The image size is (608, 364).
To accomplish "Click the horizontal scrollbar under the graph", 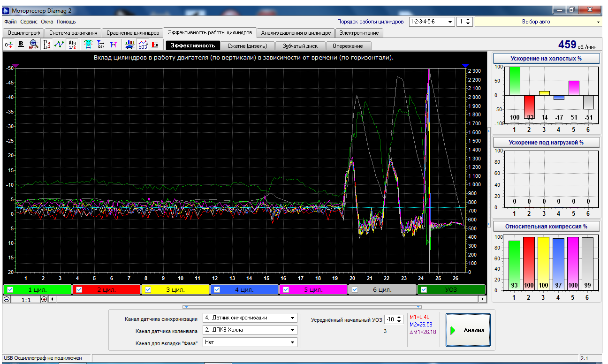I will pyautogui.click(x=267, y=299).
